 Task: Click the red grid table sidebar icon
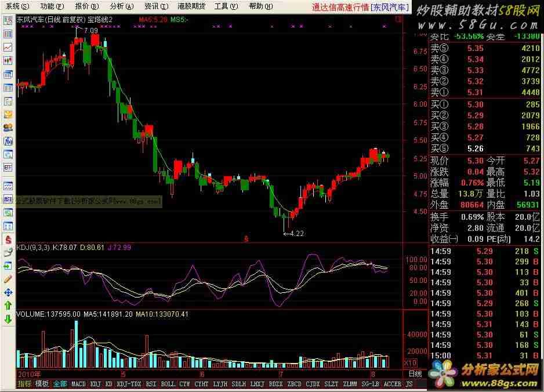[8, 34]
